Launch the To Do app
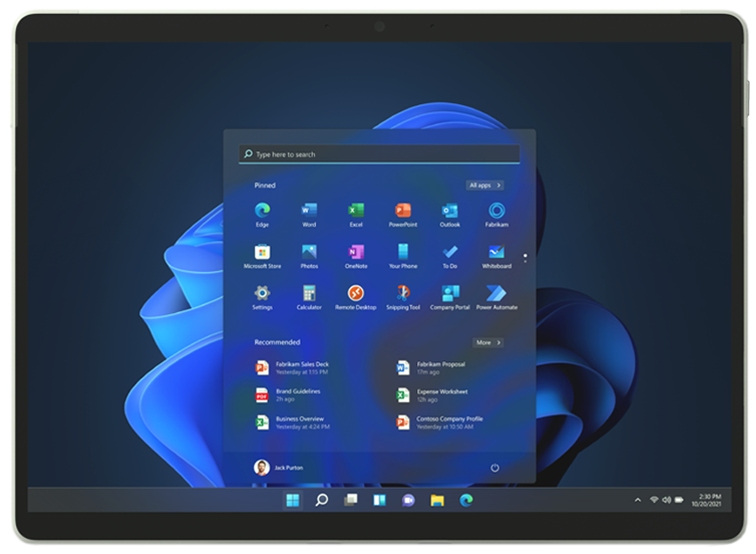Image resolution: width=756 pixels, height=554 pixels. pyautogui.click(x=450, y=256)
